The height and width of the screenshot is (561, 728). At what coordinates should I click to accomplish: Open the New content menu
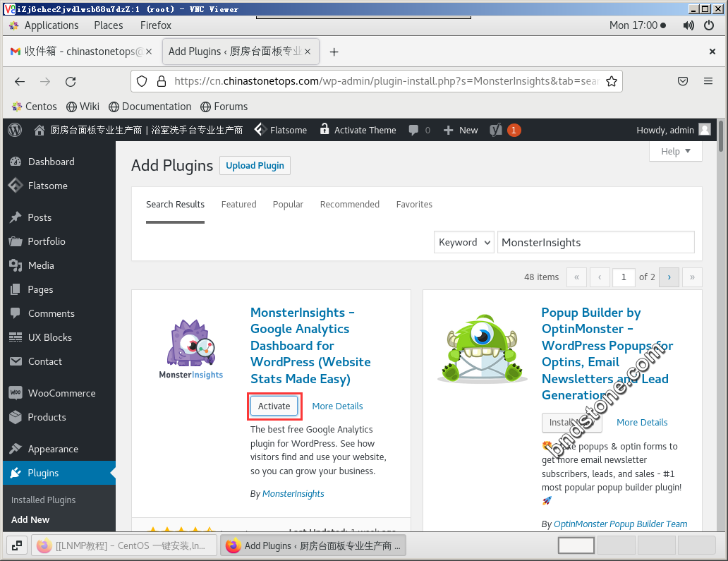point(461,130)
